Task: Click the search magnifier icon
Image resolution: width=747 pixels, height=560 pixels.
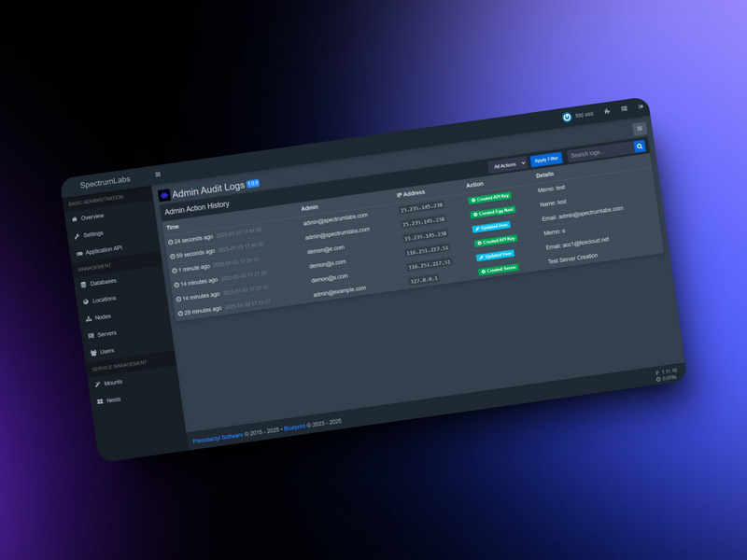Action: (x=640, y=147)
